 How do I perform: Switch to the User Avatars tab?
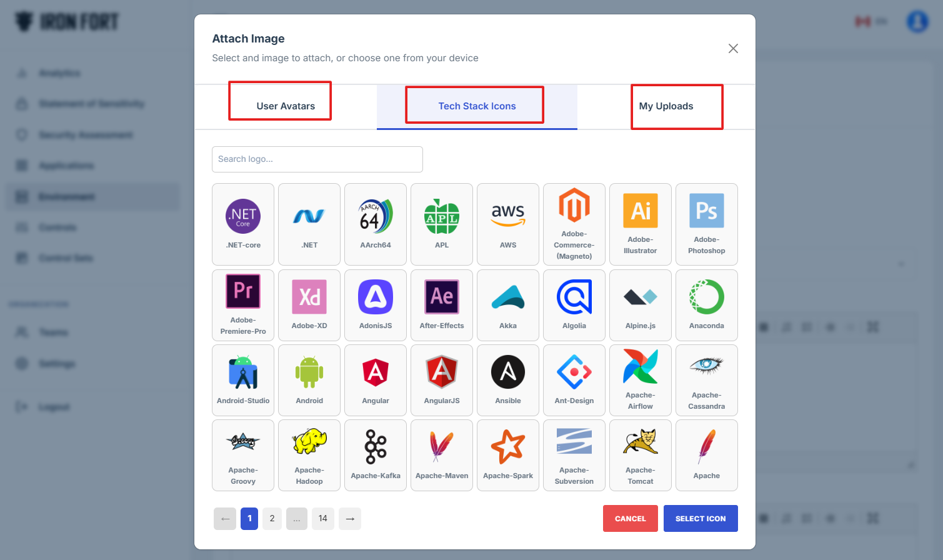(x=286, y=106)
